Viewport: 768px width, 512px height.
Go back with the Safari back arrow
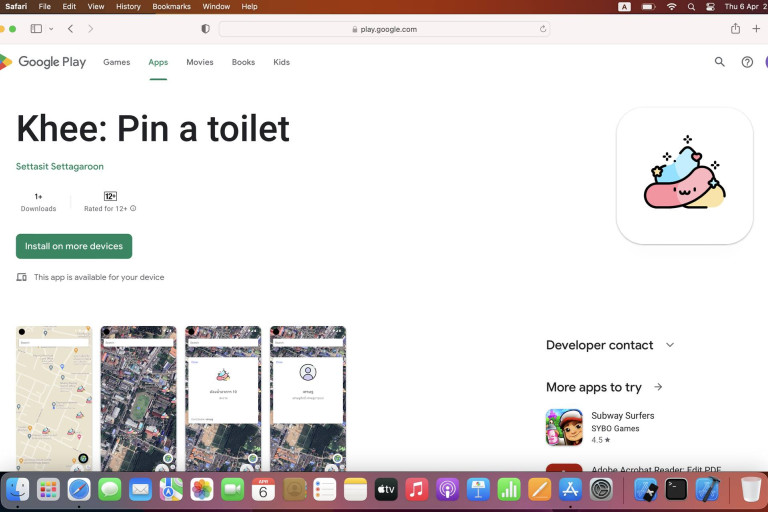coord(71,29)
